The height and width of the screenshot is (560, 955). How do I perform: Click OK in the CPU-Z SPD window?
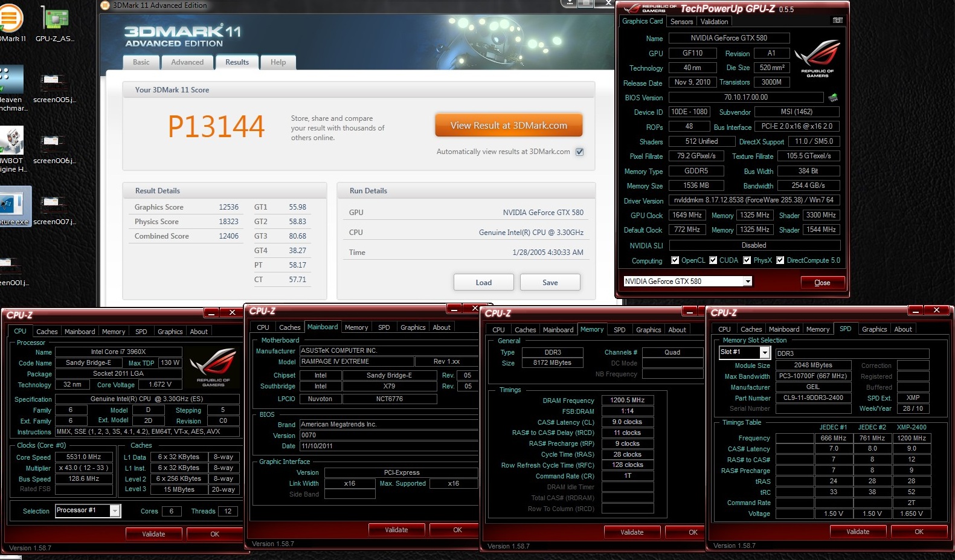pyautogui.click(x=919, y=532)
